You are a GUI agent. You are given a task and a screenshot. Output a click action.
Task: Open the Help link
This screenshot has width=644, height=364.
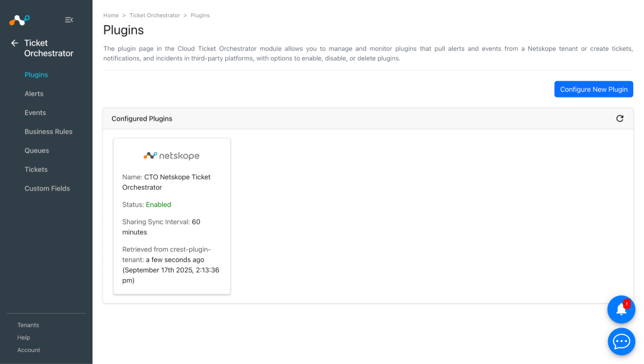tap(23, 338)
